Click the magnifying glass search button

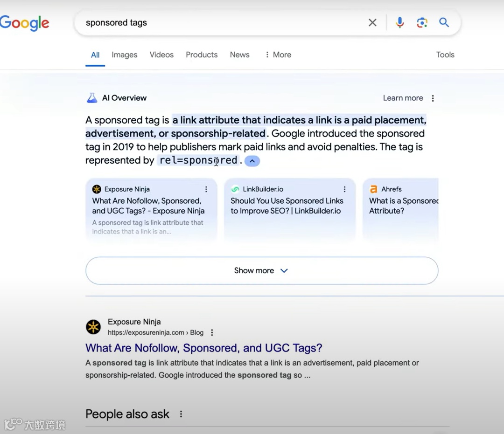[444, 22]
